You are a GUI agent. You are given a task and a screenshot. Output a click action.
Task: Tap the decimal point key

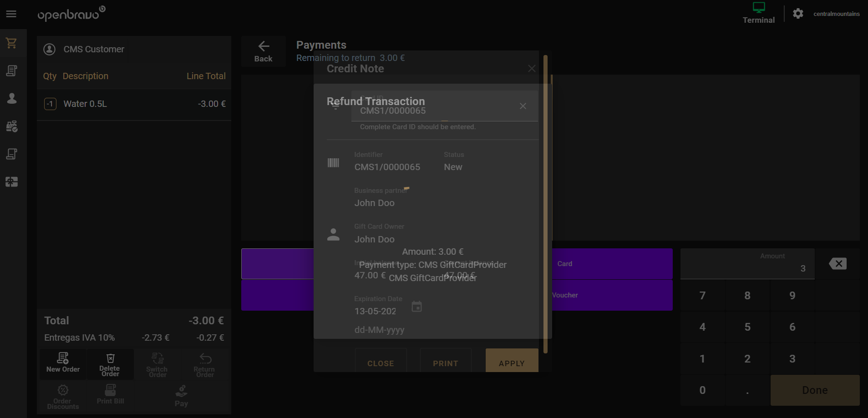[747, 390]
